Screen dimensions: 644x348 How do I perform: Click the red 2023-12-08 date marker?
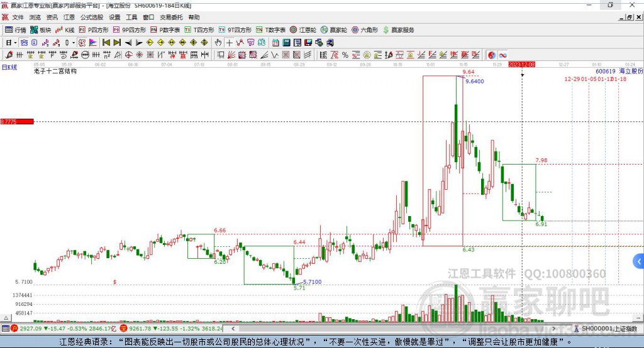click(521, 65)
